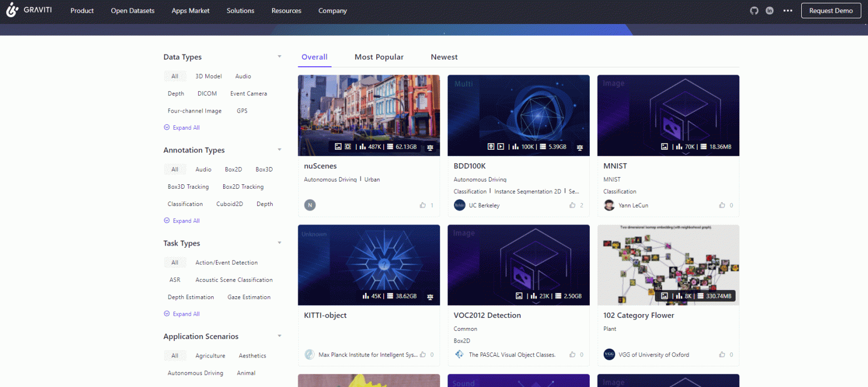Click the PASCAL Visual Object Classes avatar
The height and width of the screenshot is (387, 868).
click(x=460, y=354)
